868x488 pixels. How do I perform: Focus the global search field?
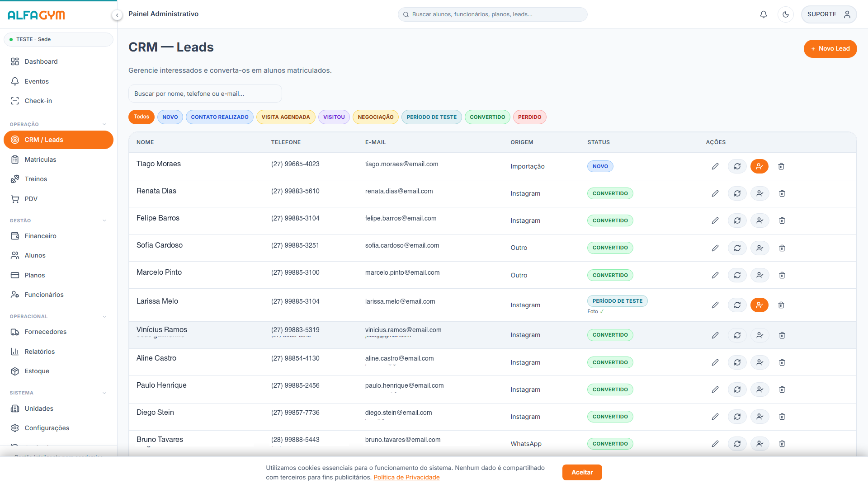(x=493, y=14)
